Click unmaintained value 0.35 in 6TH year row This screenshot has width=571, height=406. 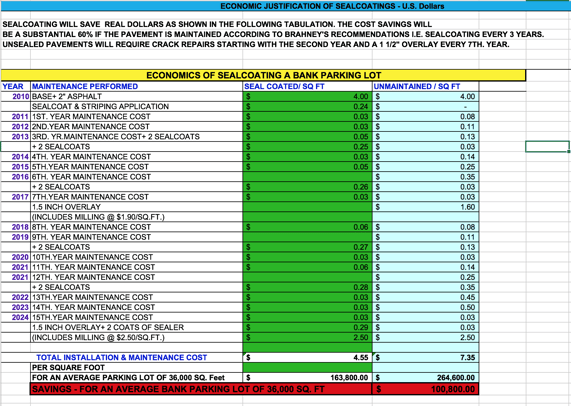[x=425, y=177]
